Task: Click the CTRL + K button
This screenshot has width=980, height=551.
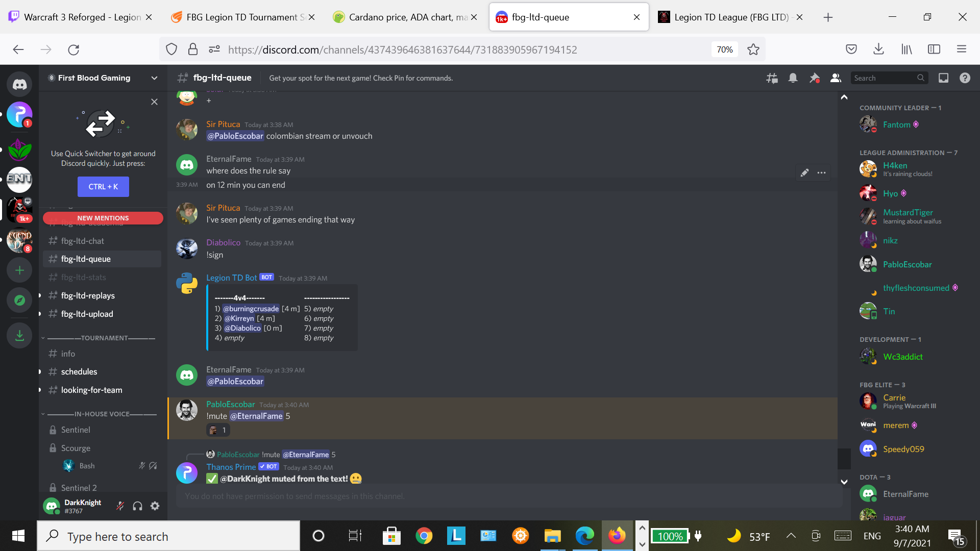Action: pos(103,187)
